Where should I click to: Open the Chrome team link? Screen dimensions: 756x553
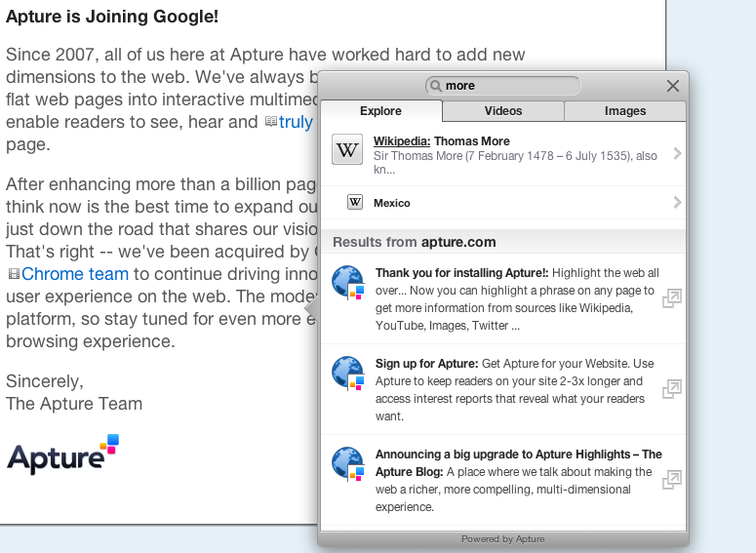pyautogui.click(x=75, y=274)
